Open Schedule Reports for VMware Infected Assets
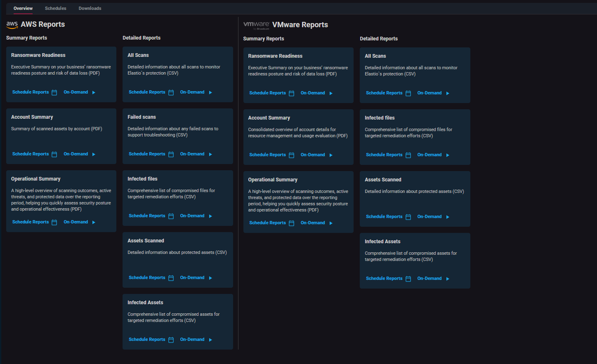The image size is (597, 364). [x=384, y=278]
